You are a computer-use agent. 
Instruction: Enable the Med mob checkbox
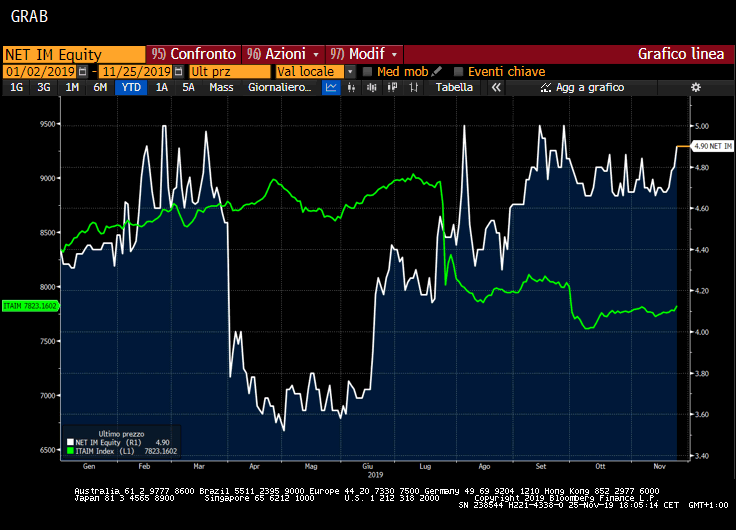[x=368, y=72]
